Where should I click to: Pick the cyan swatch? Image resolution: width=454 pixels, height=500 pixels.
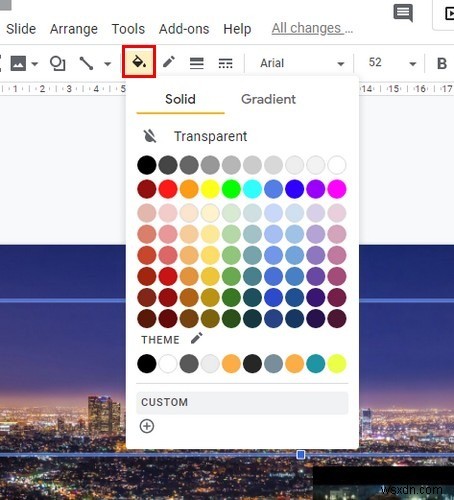point(252,189)
